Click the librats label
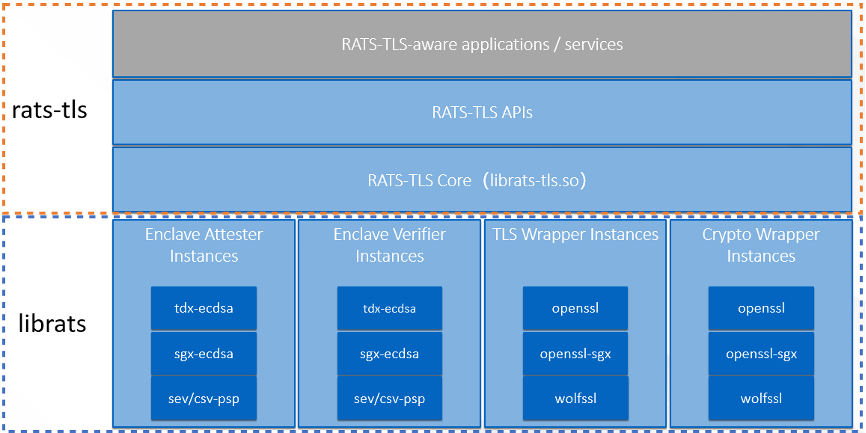Screen dimensions: 866x433 (x=52, y=323)
